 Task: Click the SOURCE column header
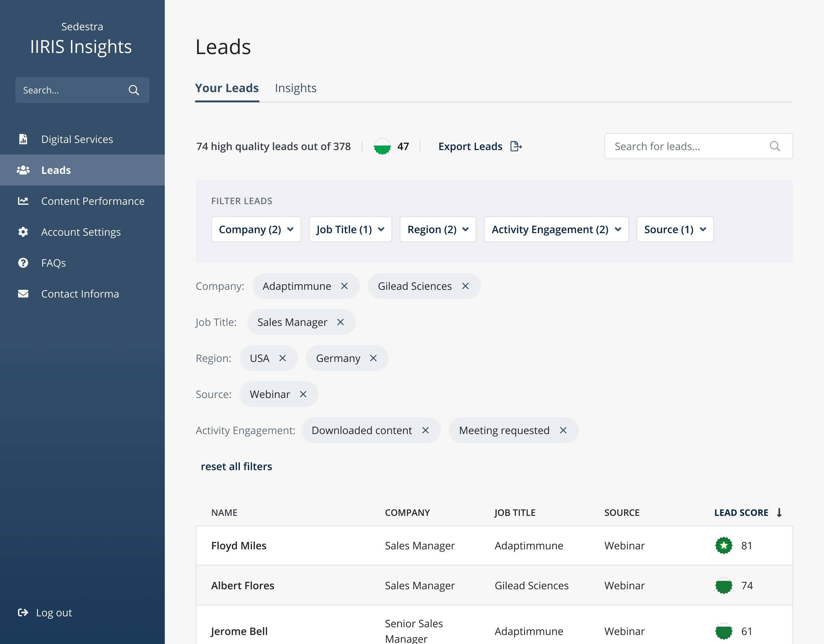(622, 513)
